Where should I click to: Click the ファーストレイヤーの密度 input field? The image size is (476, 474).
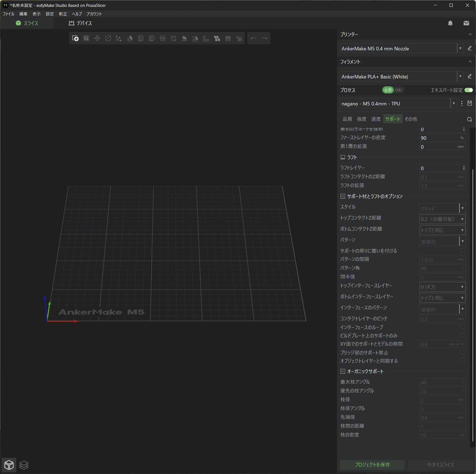pos(439,138)
